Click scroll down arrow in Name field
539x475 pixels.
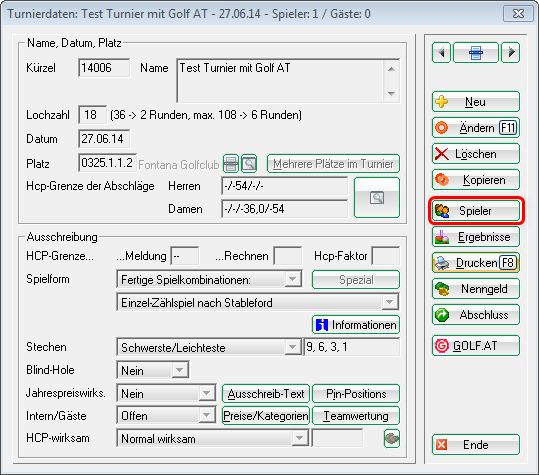click(x=391, y=93)
